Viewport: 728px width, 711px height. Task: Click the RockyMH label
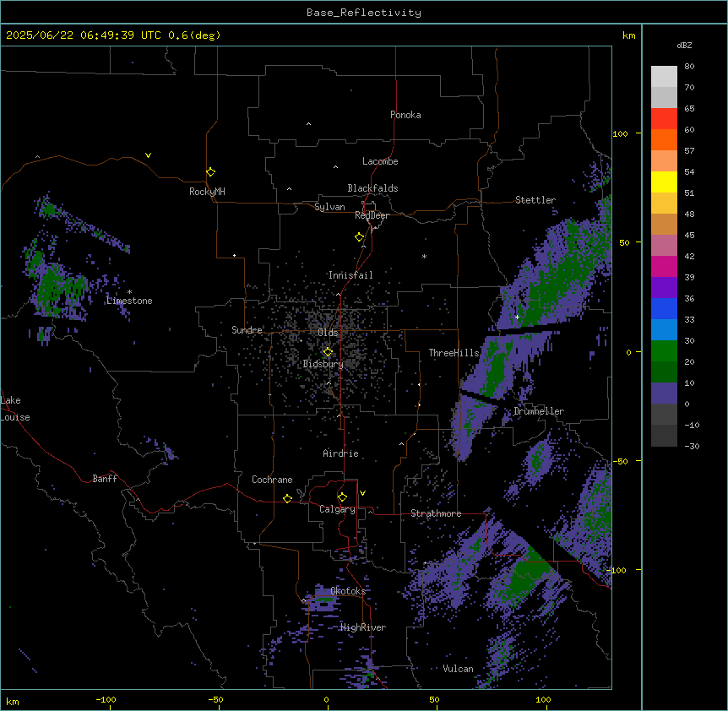pos(207,192)
